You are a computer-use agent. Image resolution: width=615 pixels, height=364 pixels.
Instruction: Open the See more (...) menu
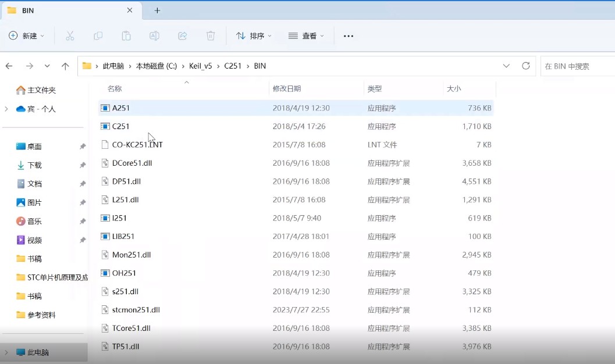pyautogui.click(x=348, y=35)
